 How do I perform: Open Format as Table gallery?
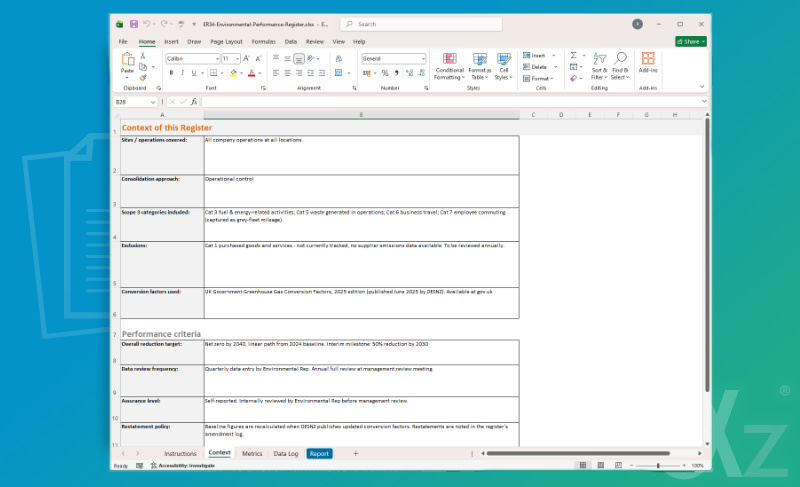[480, 66]
